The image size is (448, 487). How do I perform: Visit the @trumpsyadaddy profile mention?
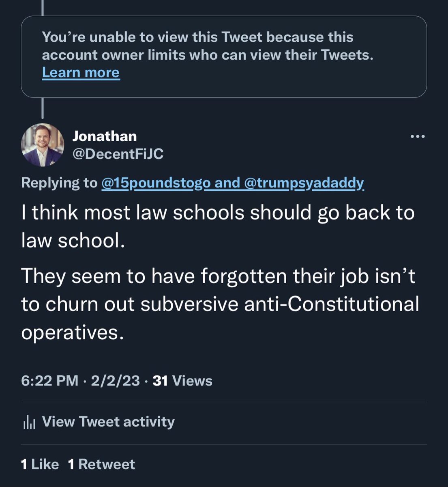(x=304, y=183)
